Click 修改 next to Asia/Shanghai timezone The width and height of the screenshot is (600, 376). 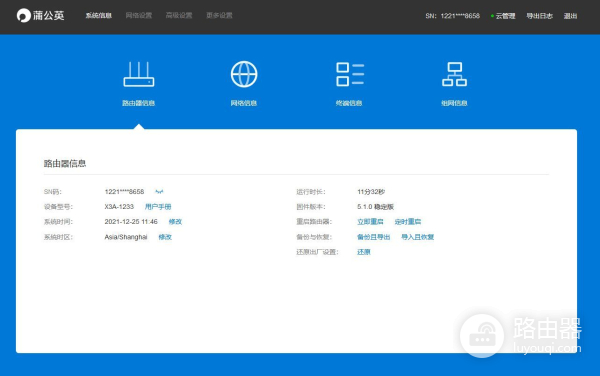[165, 237]
